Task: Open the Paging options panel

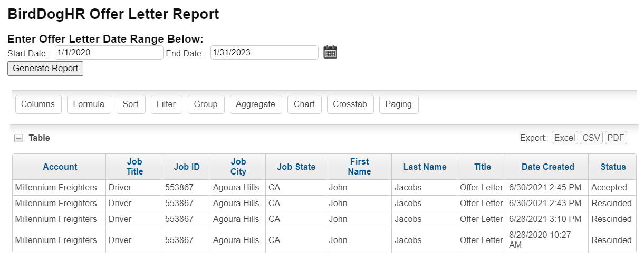Action: [x=399, y=104]
